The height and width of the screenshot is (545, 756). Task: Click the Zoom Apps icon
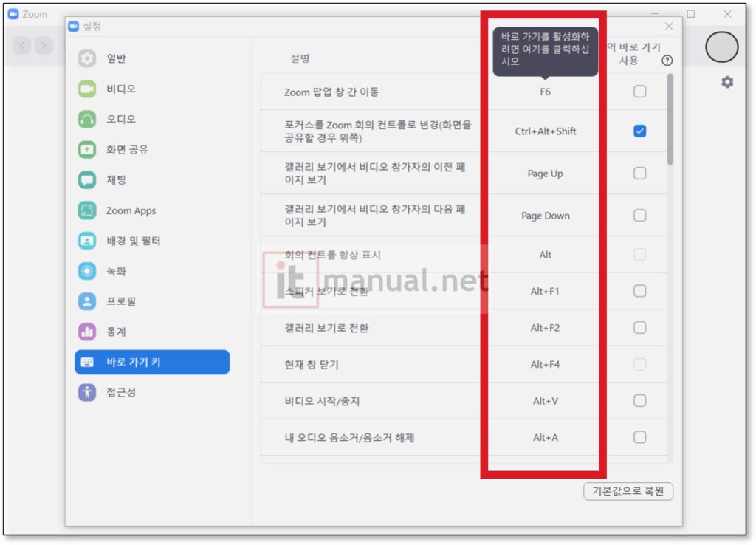(87, 210)
